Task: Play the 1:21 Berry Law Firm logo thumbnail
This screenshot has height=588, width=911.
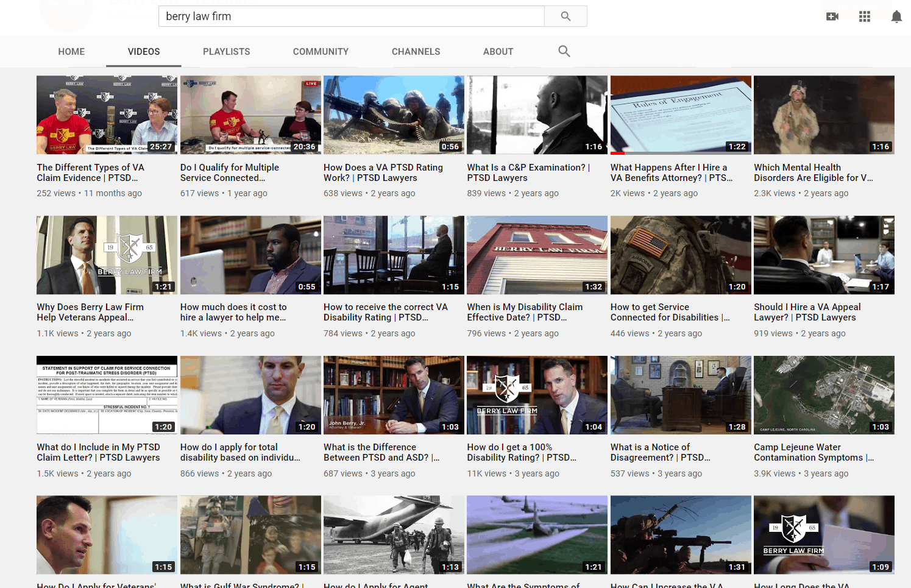Action: click(x=107, y=255)
